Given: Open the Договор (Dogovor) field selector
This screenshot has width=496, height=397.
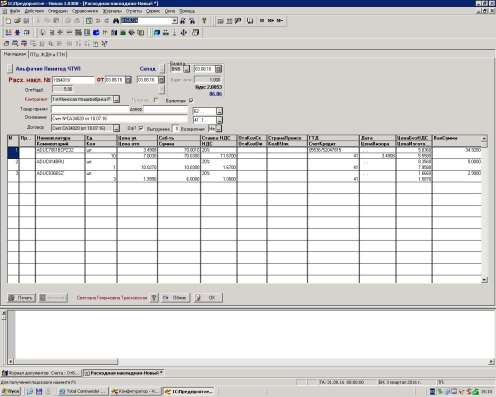Looking at the screenshot, I should [x=116, y=128].
